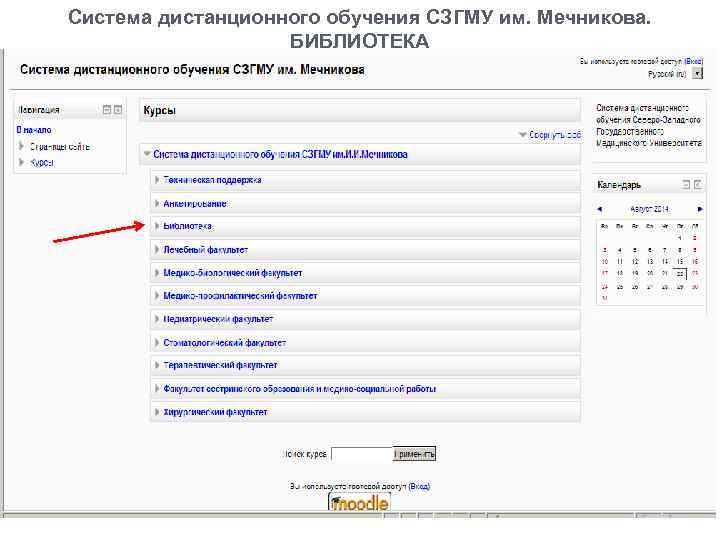Expand Страницы сайта in the navigation tree
This screenshot has width=720, height=540.
click(21, 146)
